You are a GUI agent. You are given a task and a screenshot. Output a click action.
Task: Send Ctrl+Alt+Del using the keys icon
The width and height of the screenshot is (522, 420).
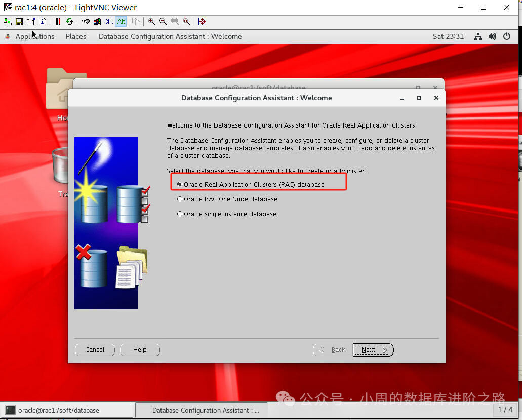[x=85, y=22]
